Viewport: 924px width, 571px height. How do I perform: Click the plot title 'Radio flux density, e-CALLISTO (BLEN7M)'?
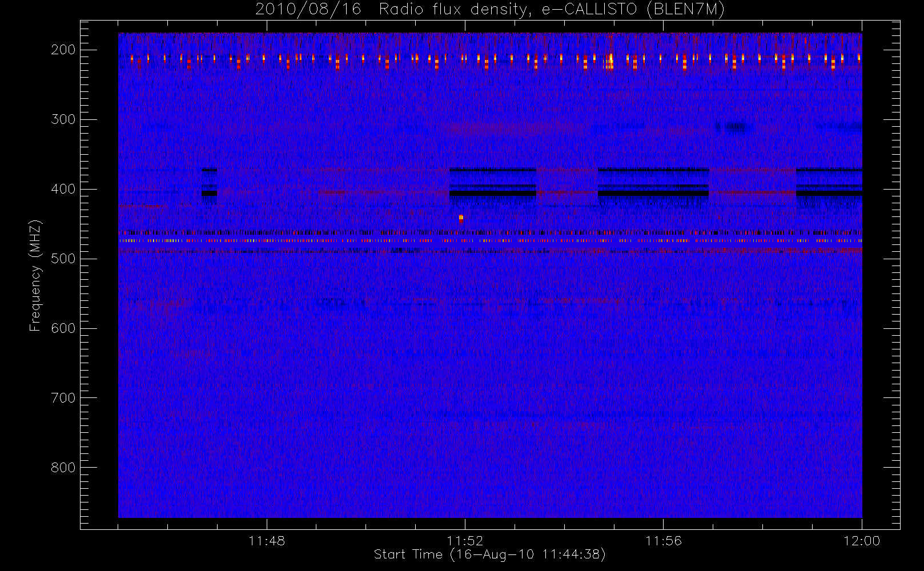[x=552, y=10]
